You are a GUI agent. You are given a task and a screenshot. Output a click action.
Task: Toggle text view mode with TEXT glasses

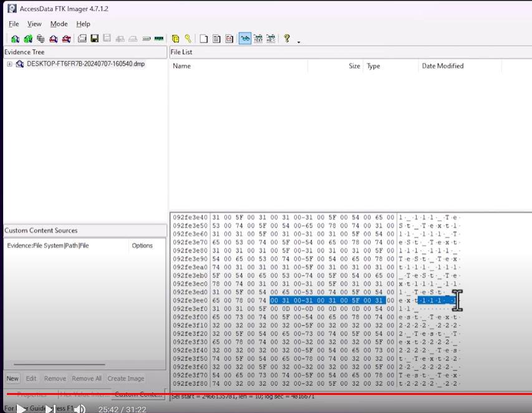point(258,39)
